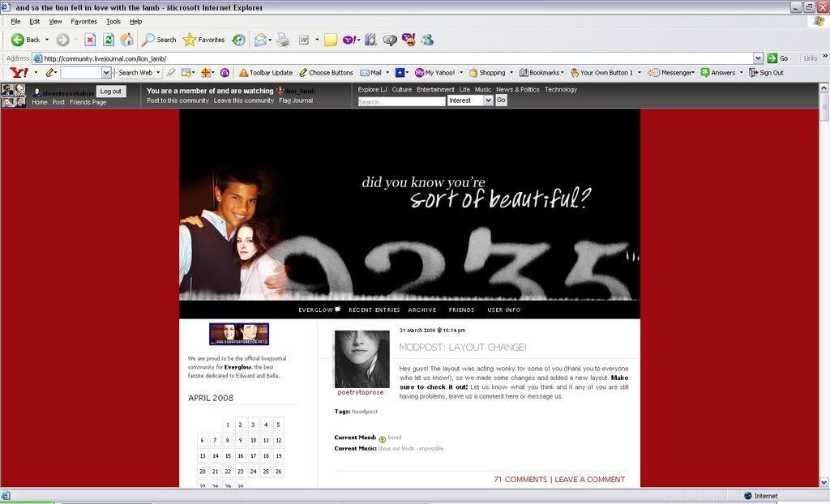830x504 pixels.
Task: Open the RECENT ENTRIES navigation link
Action: [374, 310]
